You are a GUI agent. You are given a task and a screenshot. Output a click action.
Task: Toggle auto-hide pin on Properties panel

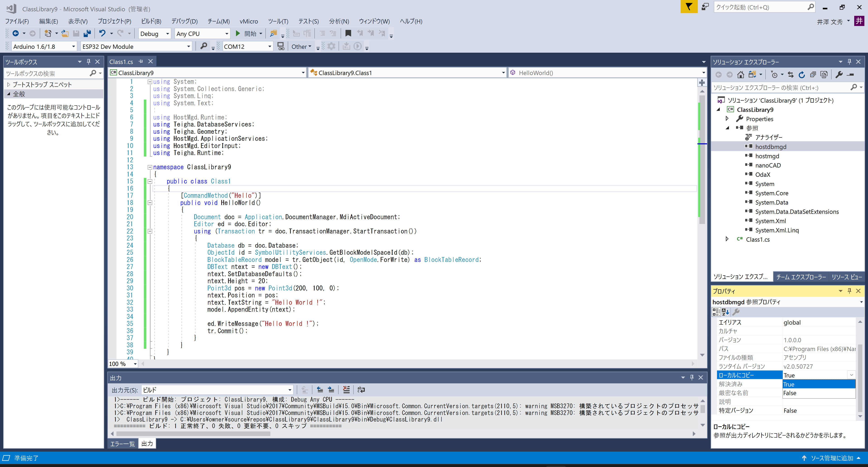(849, 291)
